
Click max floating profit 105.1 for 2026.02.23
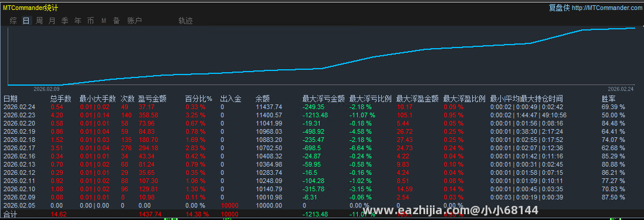[405, 116]
